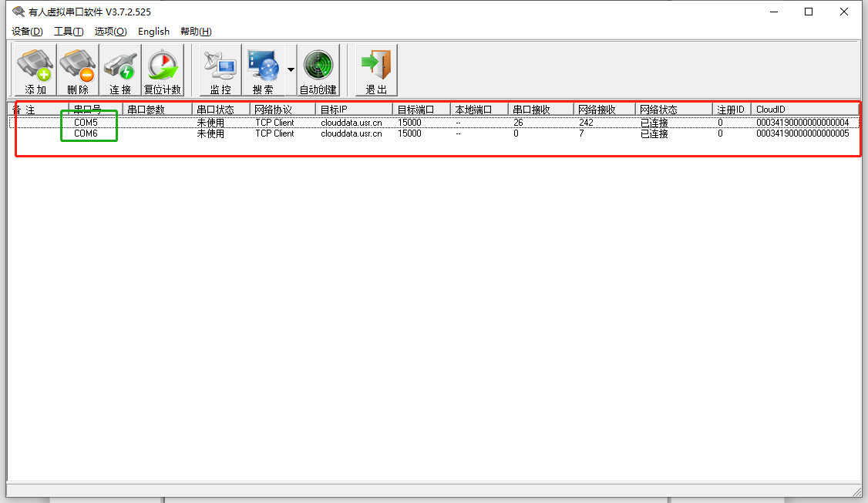Open the 设备(D) menu

[27, 32]
